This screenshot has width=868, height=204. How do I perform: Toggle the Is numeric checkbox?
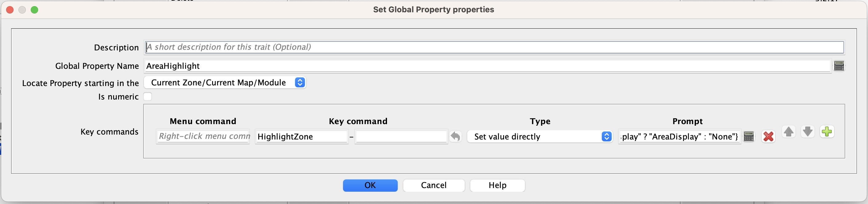148,96
